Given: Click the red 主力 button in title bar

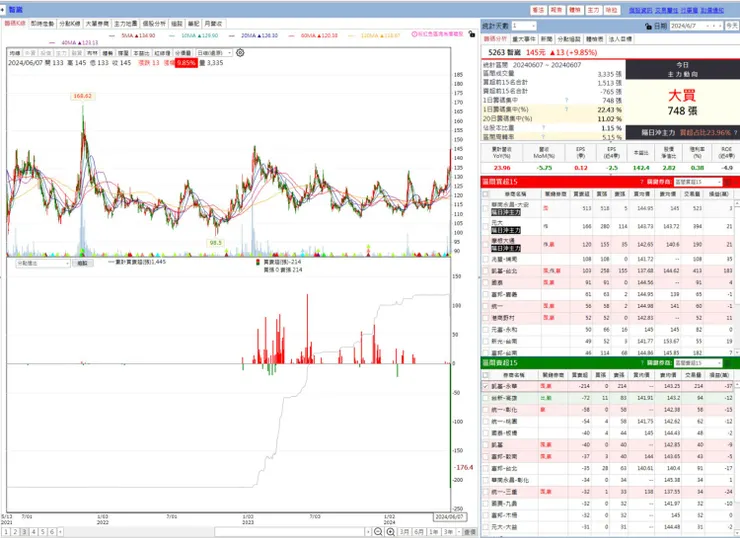Looking at the screenshot, I should [x=593, y=10].
